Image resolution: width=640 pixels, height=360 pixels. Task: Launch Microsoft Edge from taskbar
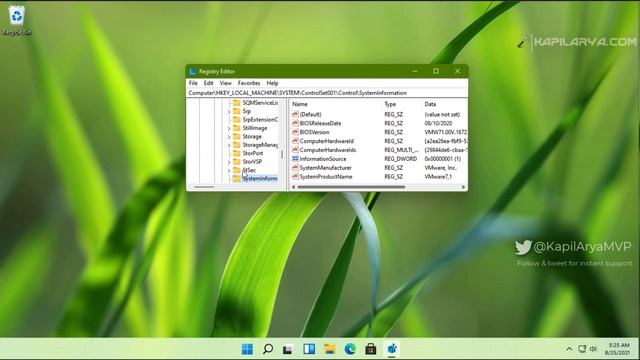click(350, 349)
